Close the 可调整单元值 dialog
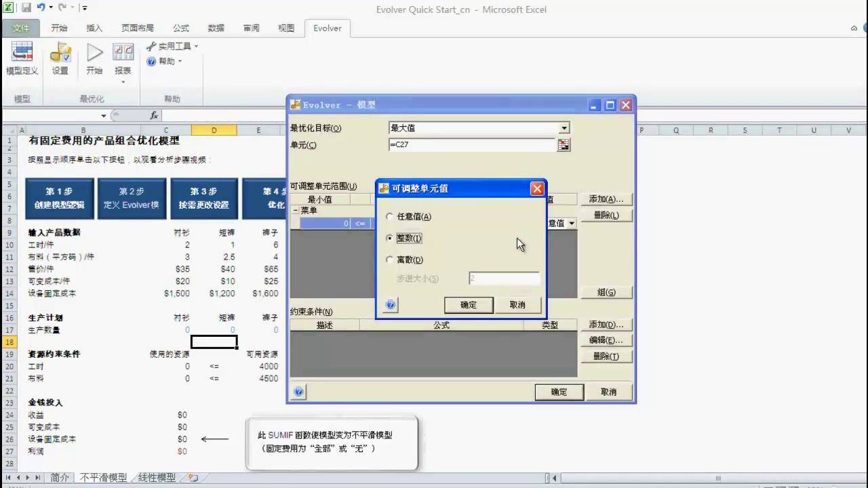This screenshot has height=488, width=868. point(537,188)
